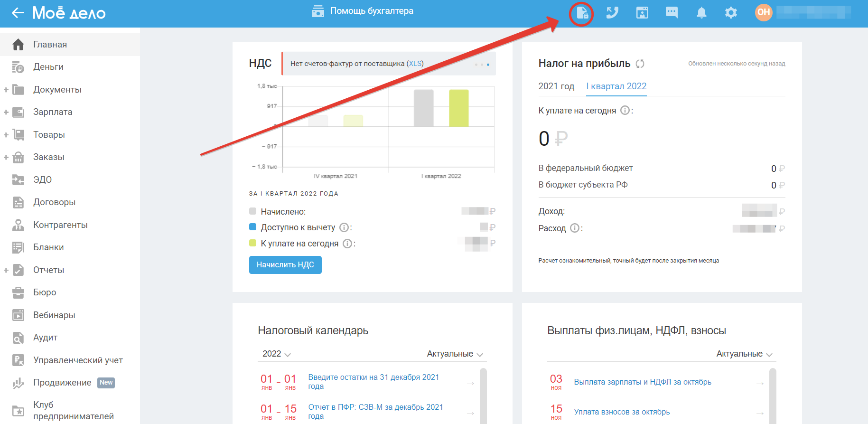Open Продвижение via its chart icon
This screenshot has width=868, height=424.
(x=18, y=383)
